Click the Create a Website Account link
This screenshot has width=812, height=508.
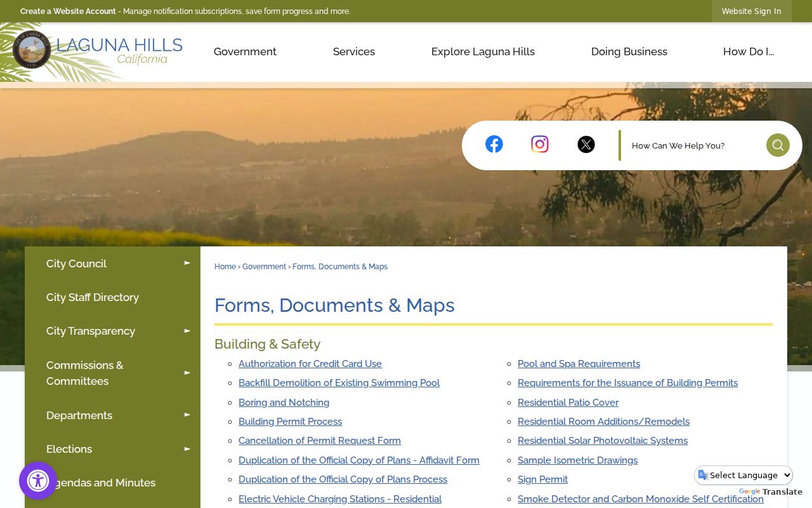68,11
